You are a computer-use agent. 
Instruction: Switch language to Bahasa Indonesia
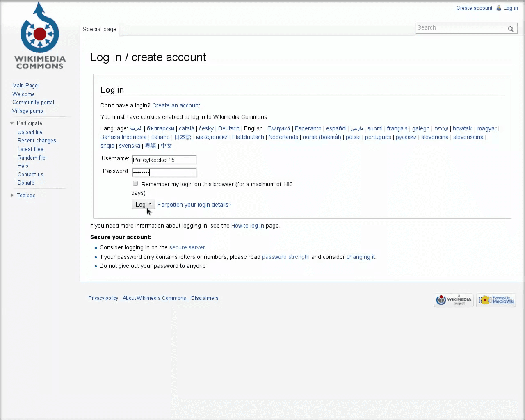[123, 137]
